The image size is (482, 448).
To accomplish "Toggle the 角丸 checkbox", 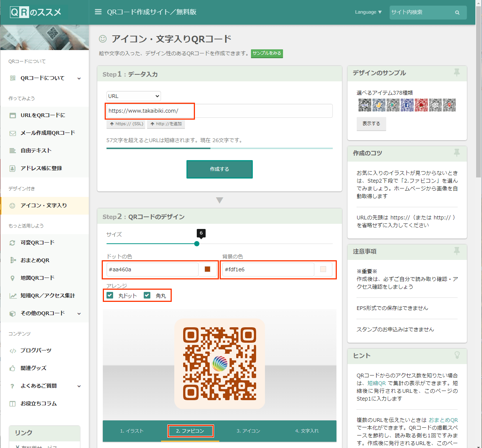I will pos(147,295).
